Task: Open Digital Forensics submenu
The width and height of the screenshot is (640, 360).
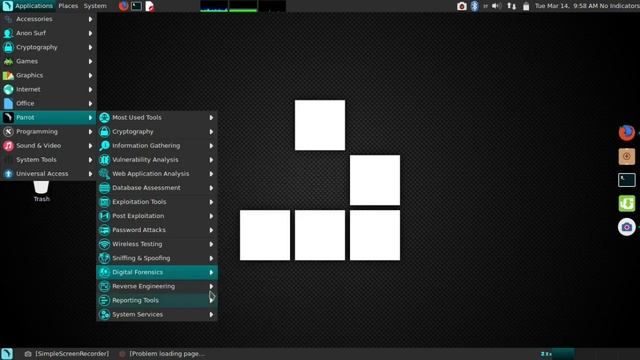Action: [x=157, y=272]
